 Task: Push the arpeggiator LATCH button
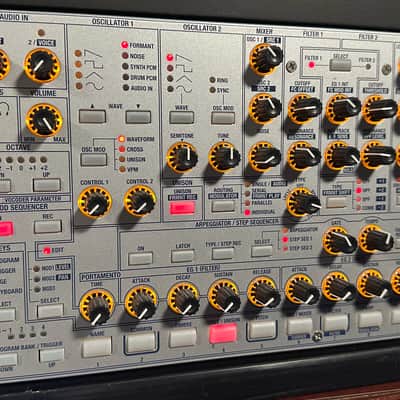click(x=182, y=256)
